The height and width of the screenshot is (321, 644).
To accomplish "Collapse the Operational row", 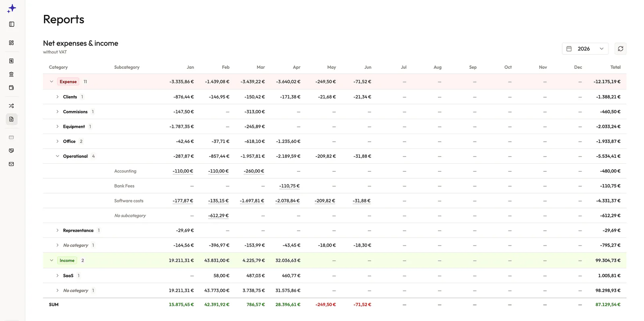I will tap(58, 156).
